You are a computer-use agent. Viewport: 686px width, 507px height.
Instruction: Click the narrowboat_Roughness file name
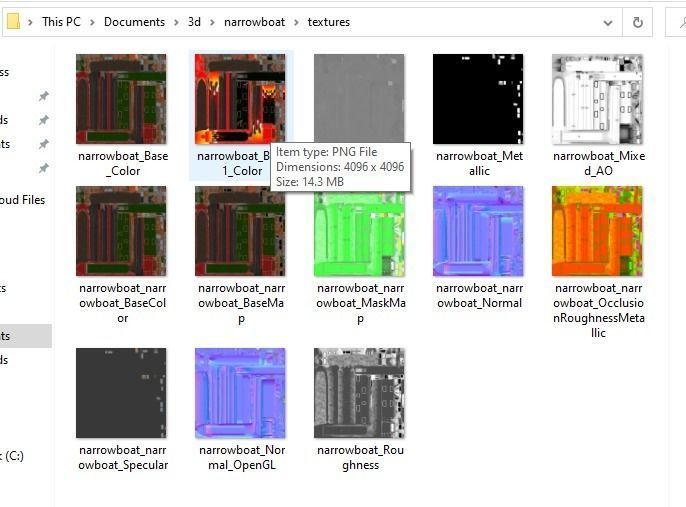360,457
